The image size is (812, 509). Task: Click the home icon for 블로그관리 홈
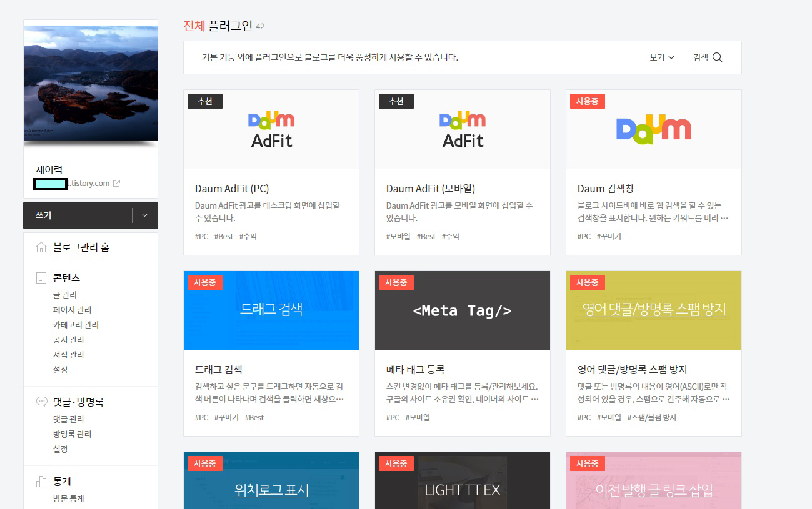pyautogui.click(x=41, y=247)
